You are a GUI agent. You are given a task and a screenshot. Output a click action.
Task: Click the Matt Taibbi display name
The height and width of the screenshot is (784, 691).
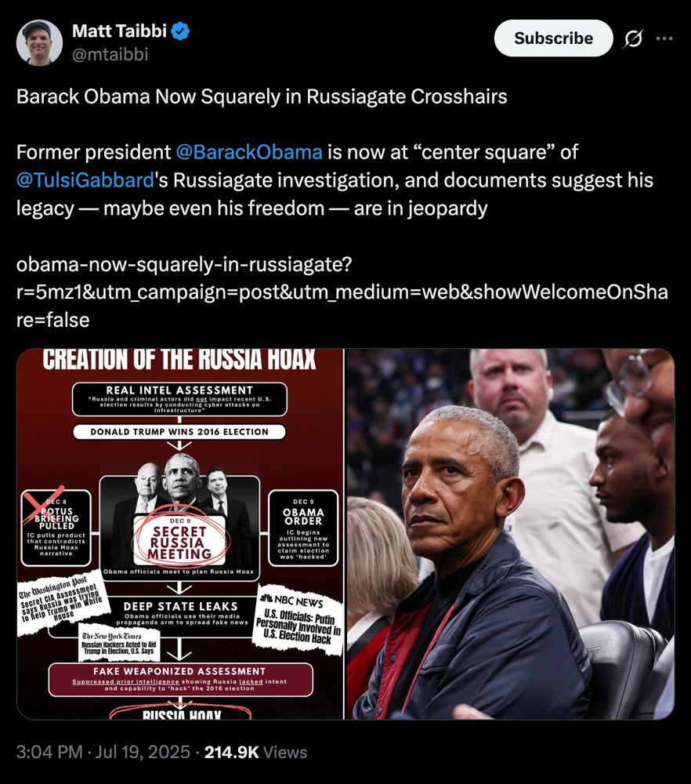pos(119,31)
